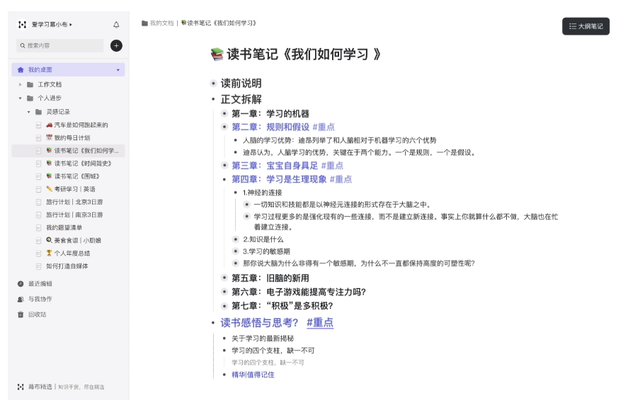This screenshot has width=640, height=410.
Task: Open the 精华值得记住 link
Action: [253, 375]
